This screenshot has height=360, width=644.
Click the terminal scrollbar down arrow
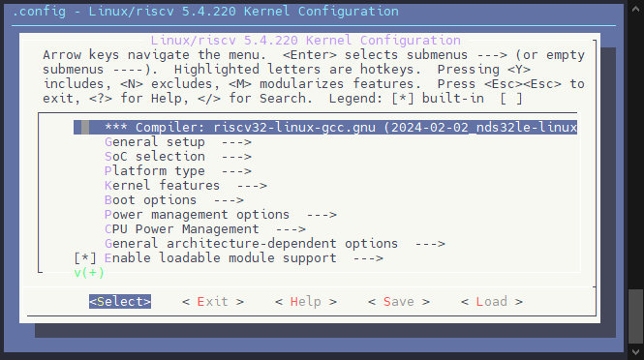636,352
